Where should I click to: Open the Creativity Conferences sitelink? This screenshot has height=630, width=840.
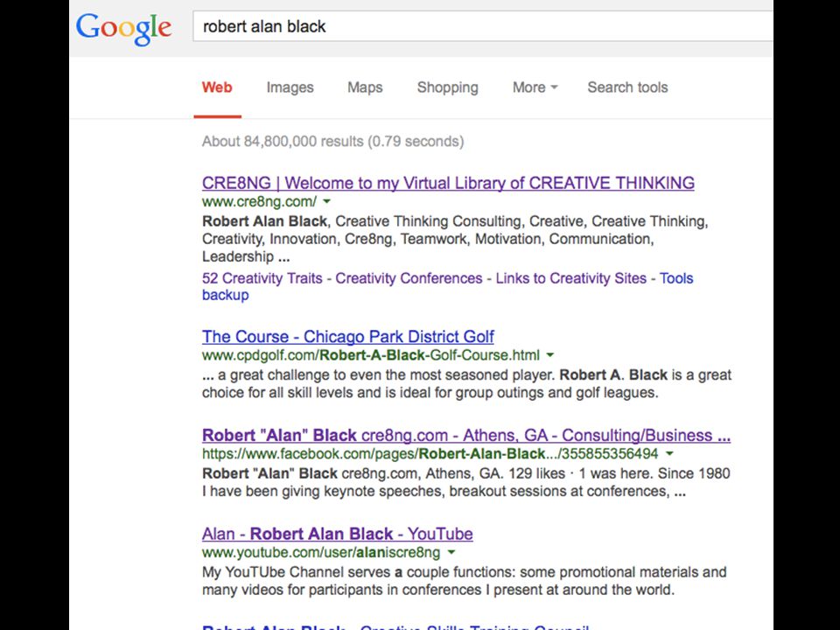point(409,278)
